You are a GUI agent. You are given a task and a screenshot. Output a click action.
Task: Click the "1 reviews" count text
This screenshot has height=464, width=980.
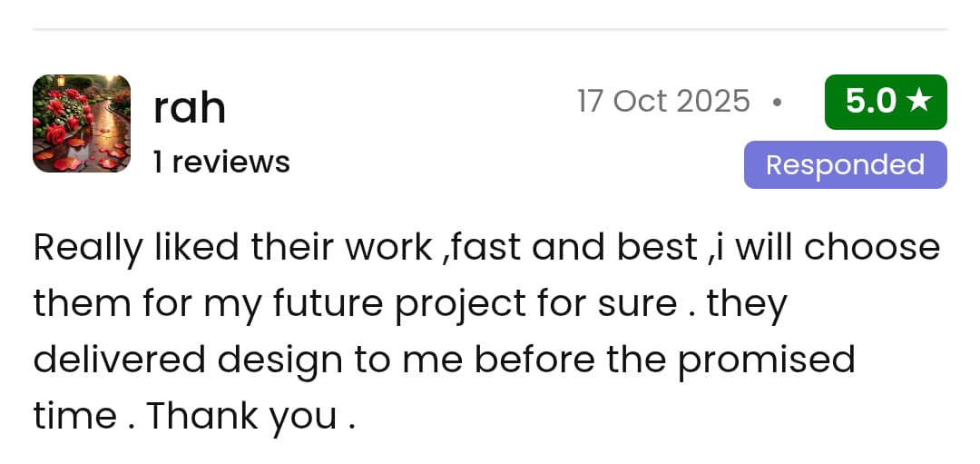(x=221, y=162)
